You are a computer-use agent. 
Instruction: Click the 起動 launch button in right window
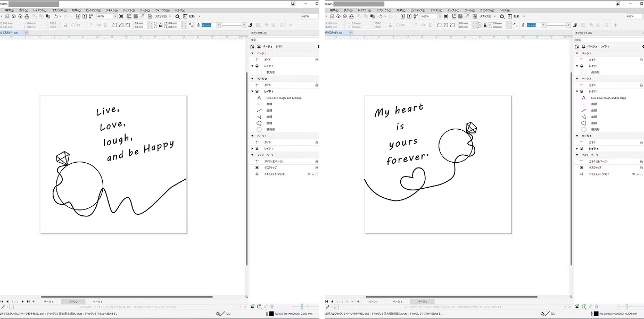(514, 16)
